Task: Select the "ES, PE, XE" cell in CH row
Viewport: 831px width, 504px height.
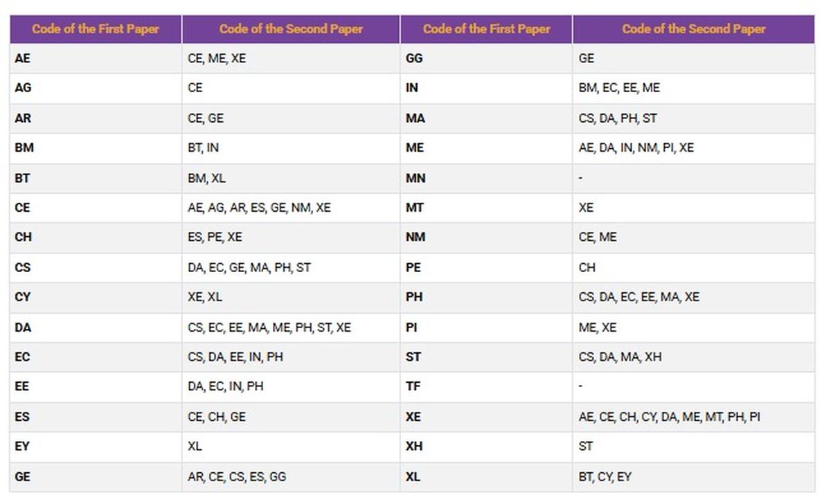Action: click(215, 237)
